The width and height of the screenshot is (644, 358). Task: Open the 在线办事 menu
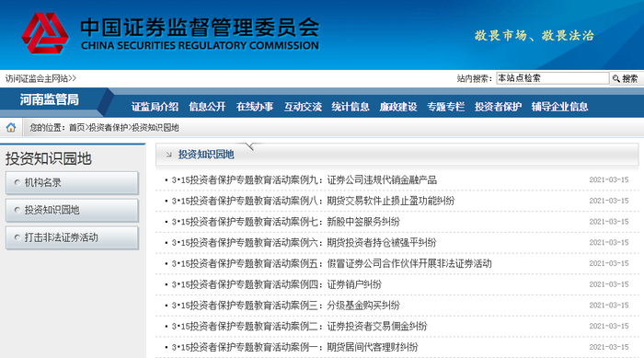[x=255, y=107]
